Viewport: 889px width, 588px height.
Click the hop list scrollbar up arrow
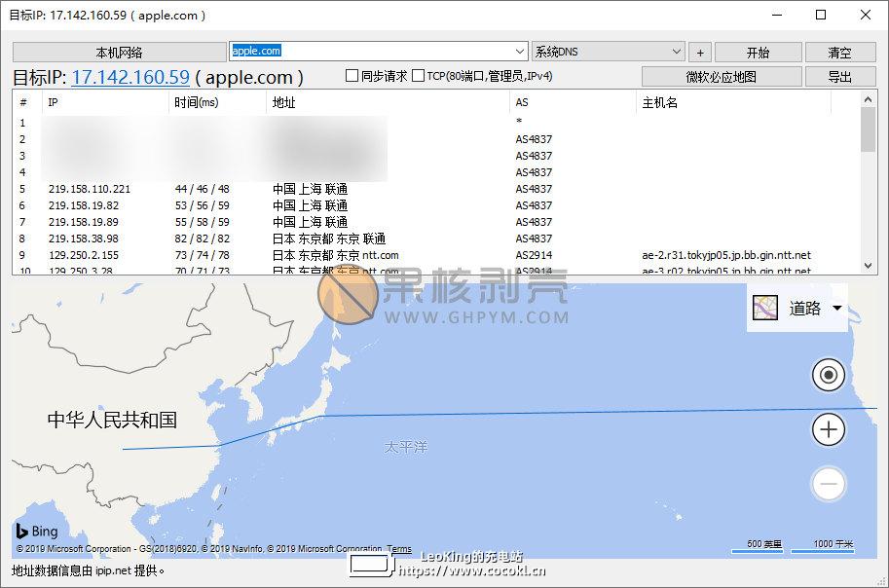pyautogui.click(x=868, y=98)
